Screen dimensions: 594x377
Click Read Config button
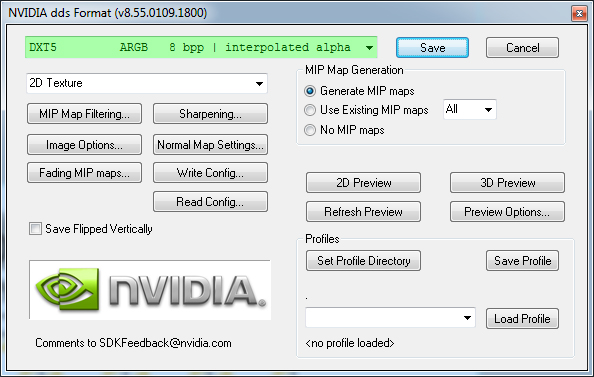pos(210,202)
